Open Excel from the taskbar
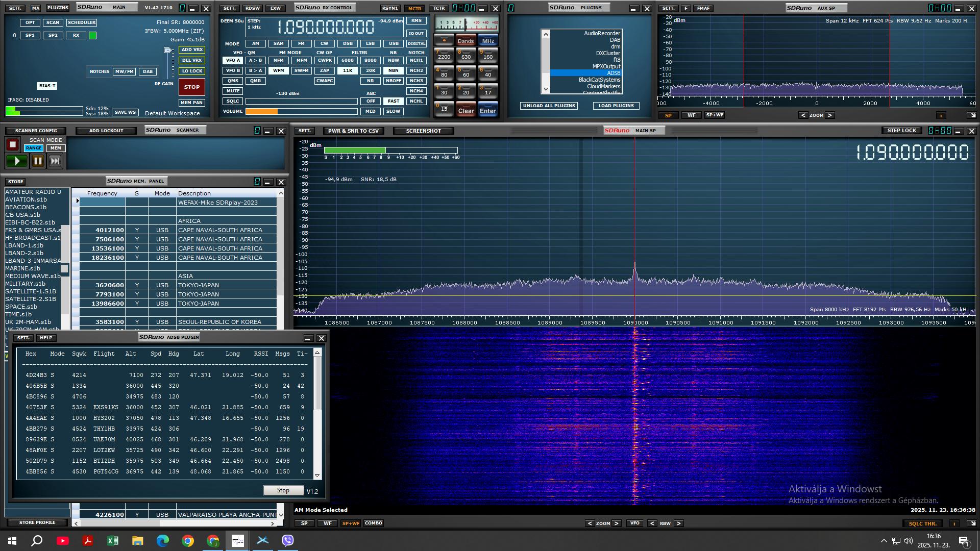Viewport: 980px width, 551px height. coord(112,541)
